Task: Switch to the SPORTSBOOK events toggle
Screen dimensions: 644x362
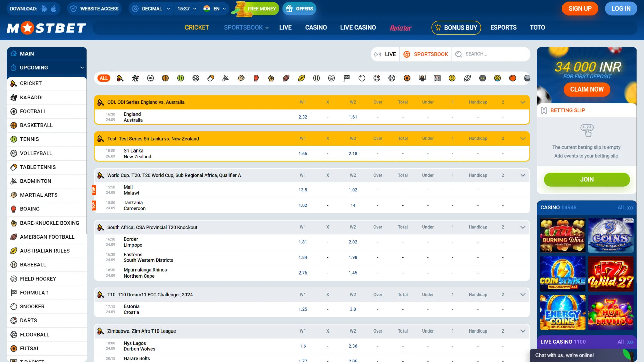Action: click(426, 54)
